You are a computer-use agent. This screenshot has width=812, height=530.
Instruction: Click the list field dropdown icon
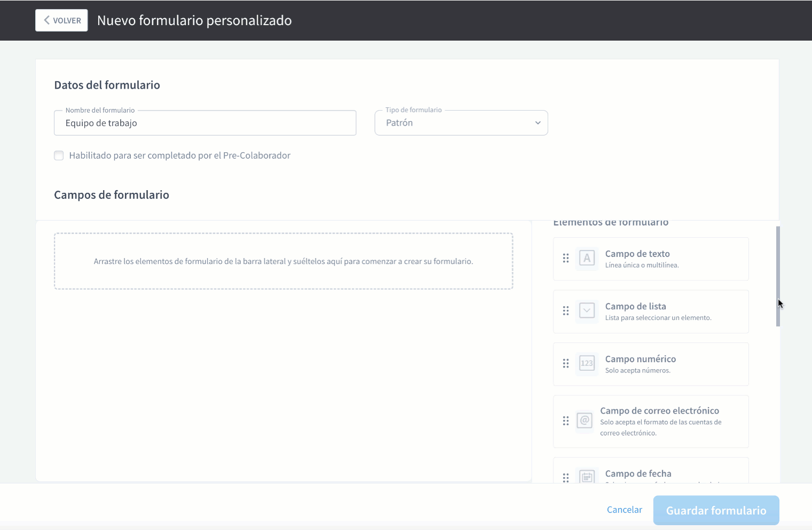pyautogui.click(x=587, y=311)
